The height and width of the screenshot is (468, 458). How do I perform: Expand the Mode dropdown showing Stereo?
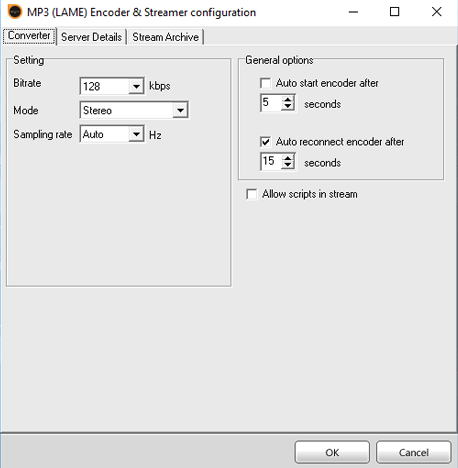click(x=180, y=110)
